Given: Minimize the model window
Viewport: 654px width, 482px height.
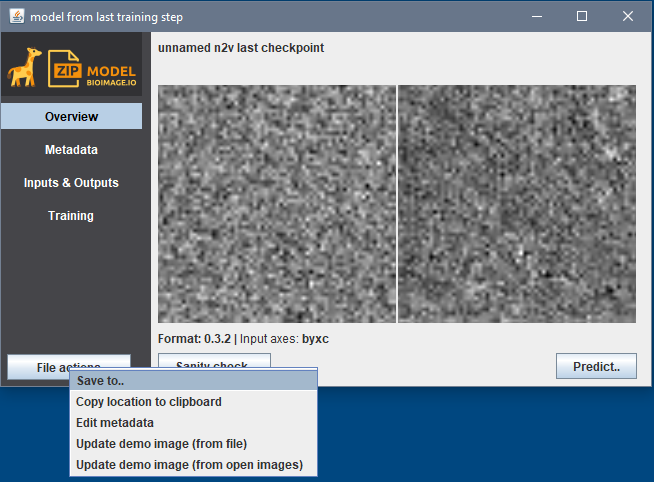Looking at the screenshot, I should point(536,17).
